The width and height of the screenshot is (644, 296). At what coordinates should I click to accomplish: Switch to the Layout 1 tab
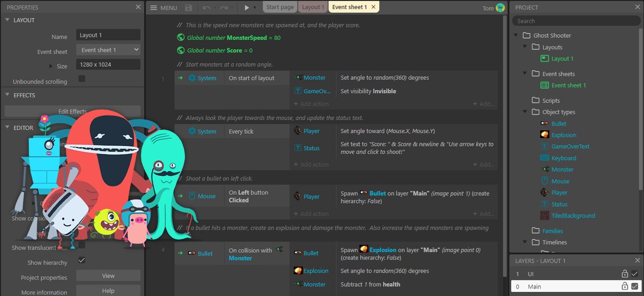click(x=313, y=7)
